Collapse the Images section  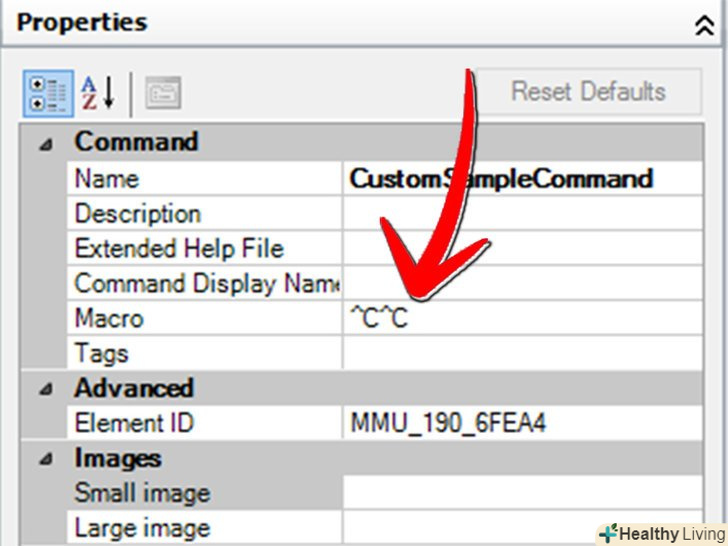pyautogui.click(x=45, y=459)
